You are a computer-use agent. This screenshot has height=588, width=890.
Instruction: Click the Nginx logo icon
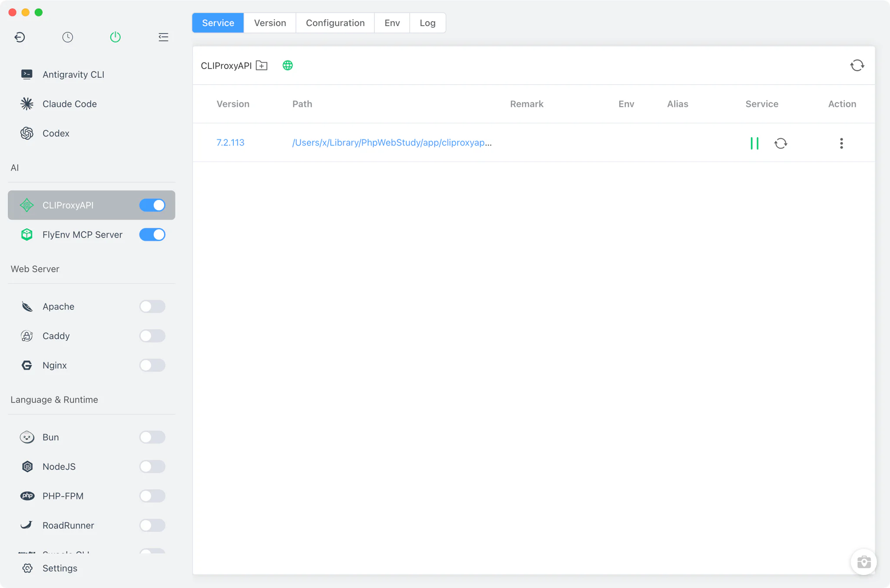[27, 365]
